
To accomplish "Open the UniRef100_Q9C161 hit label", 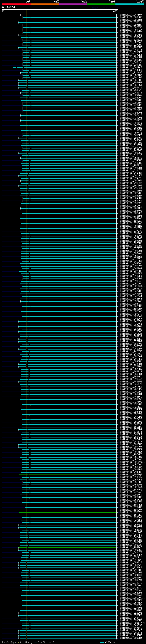I will coord(131,181).
